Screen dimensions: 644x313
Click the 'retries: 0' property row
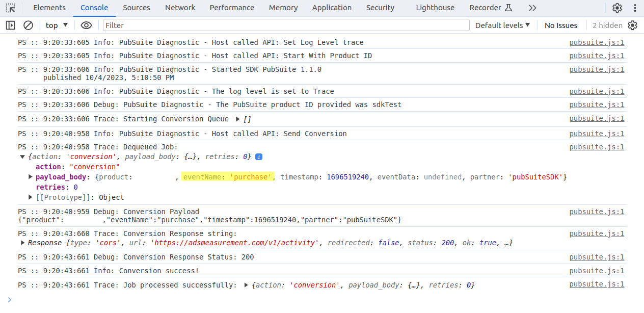coord(57,187)
